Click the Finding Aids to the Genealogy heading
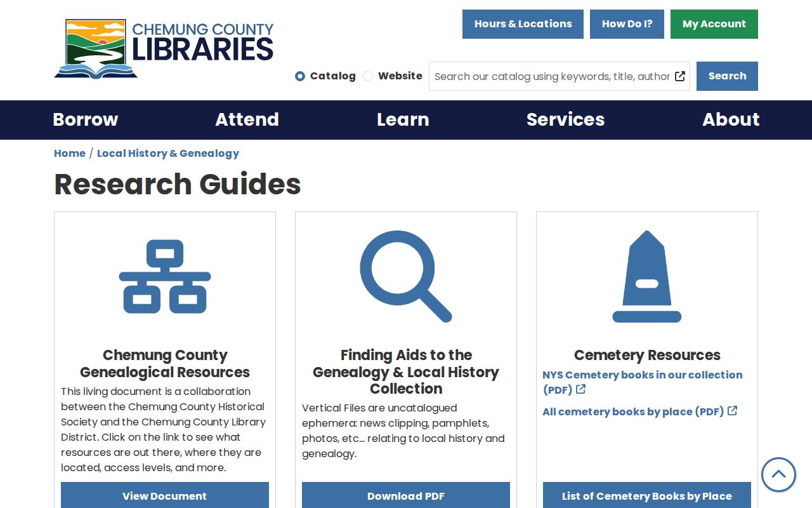The width and height of the screenshot is (812, 508). tap(406, 372)
